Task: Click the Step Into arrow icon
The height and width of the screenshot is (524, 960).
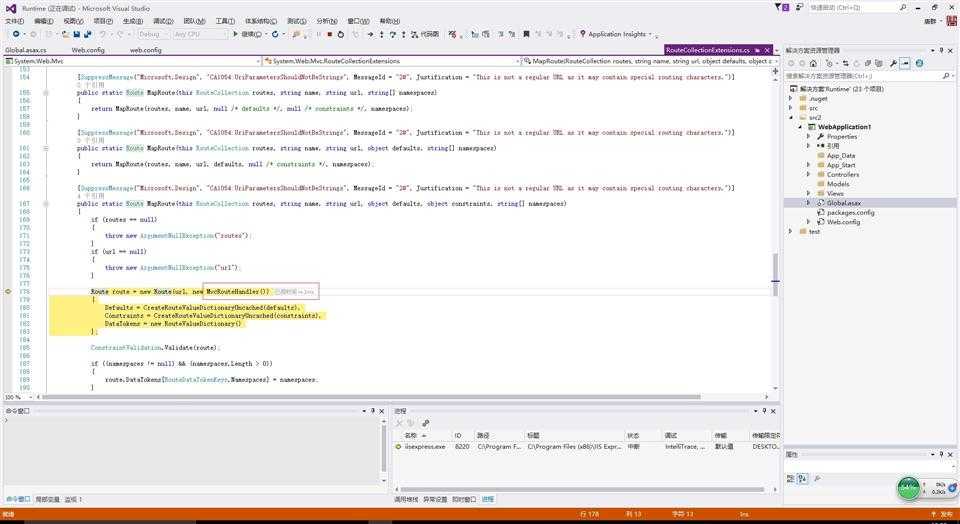Action: (381, 34)
